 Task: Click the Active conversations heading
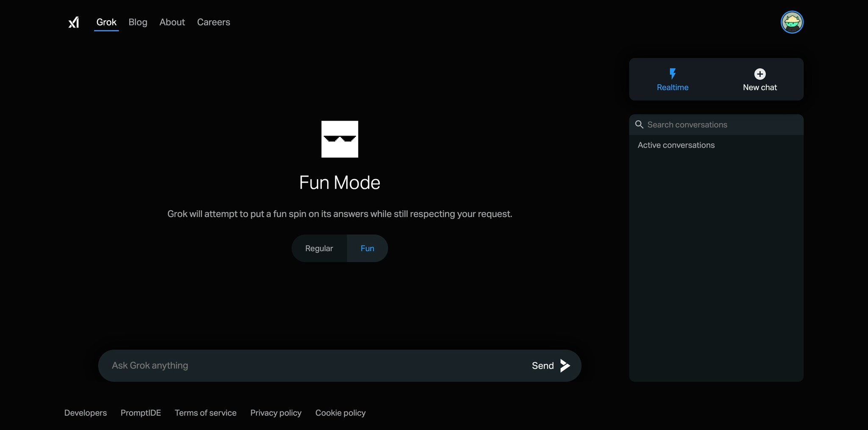pyautogui.click(x=676, y=145)
